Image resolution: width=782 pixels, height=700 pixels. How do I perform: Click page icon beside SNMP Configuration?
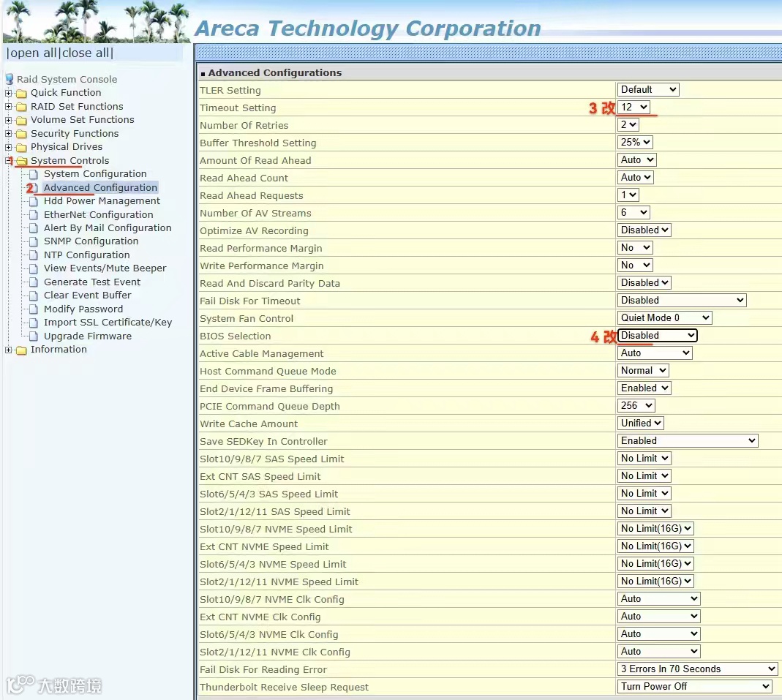(x=34, y=241)
